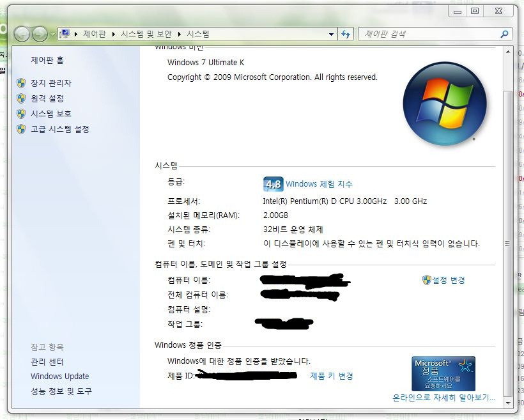Click shield icon beside 시스템 보호
This screenshot has width=524, height=420.
(x=21, y=114)
